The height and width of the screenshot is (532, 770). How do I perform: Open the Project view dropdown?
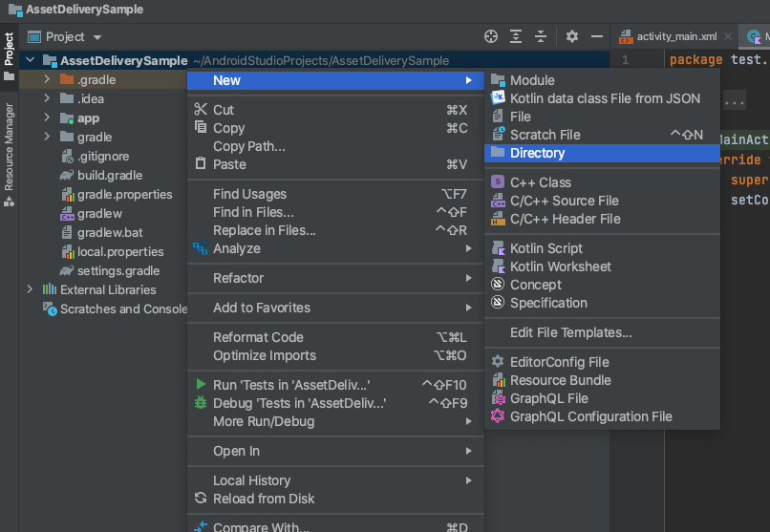pyautogui.click(x=97, y=37)
